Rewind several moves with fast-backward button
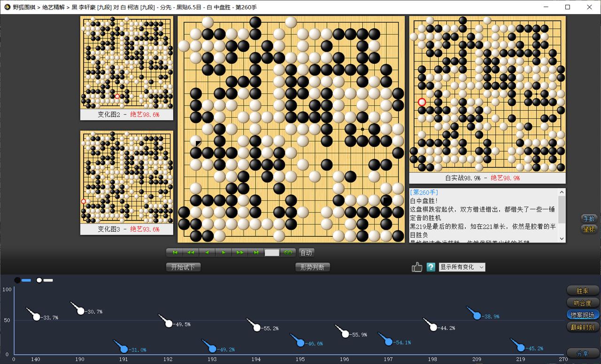This screenshot has height=364, width=601. (191, 252)
